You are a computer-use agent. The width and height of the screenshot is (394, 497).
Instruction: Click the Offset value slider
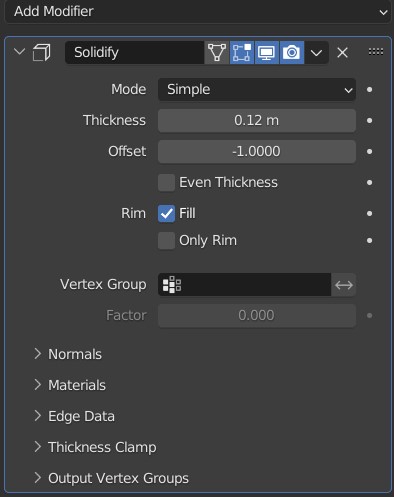[x=257, y=151]
